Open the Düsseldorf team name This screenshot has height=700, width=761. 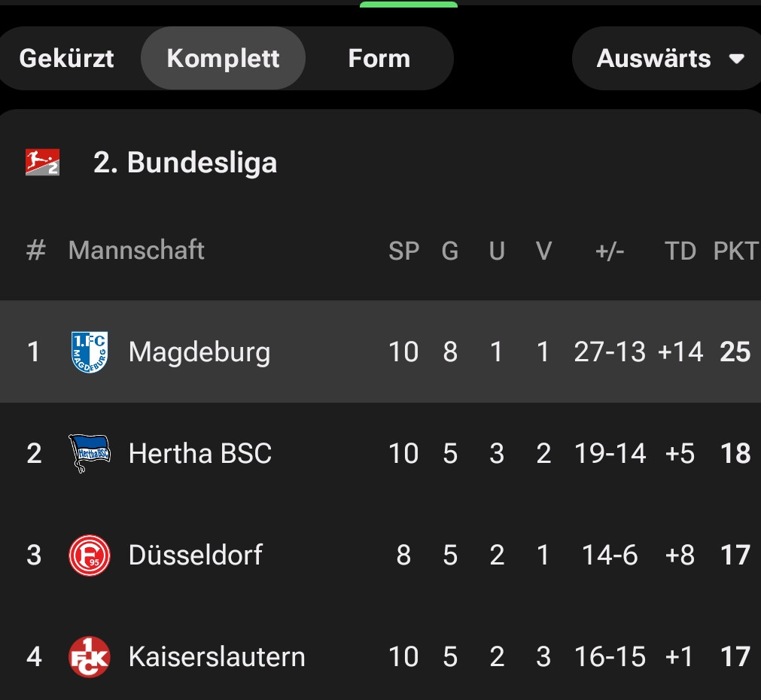click(195, 555)
